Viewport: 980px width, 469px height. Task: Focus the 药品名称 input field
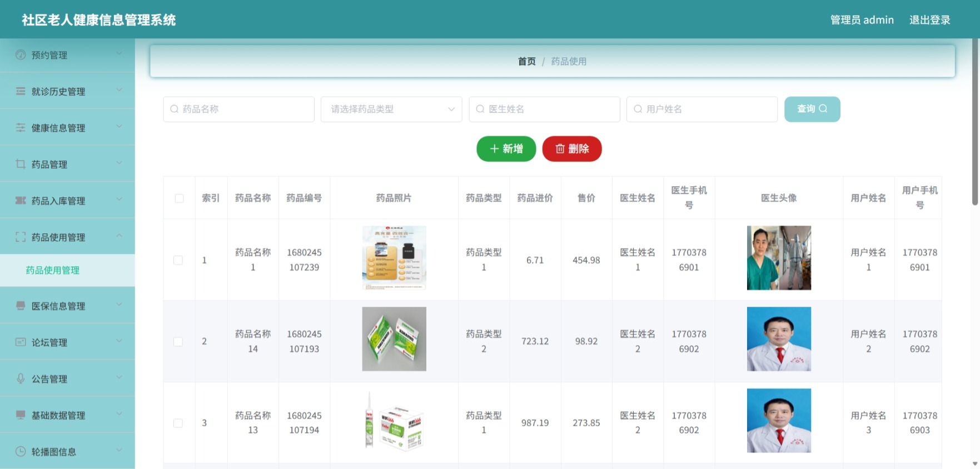(x=239, y=109)
